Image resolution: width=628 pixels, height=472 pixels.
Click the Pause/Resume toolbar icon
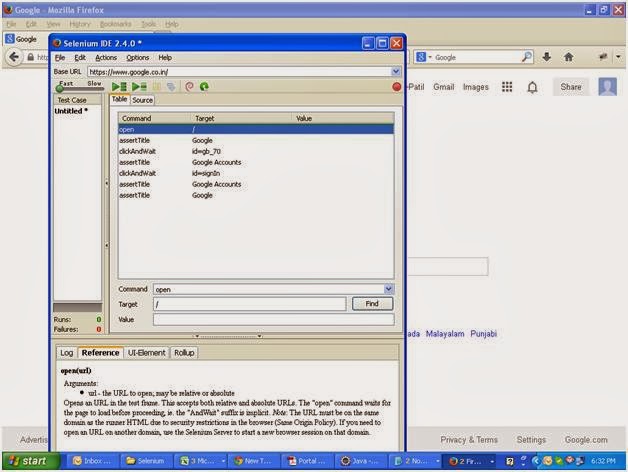click(157, 87)
